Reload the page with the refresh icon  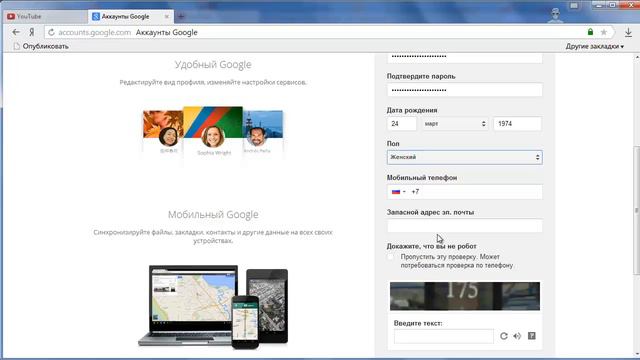(x=51, y=32)
